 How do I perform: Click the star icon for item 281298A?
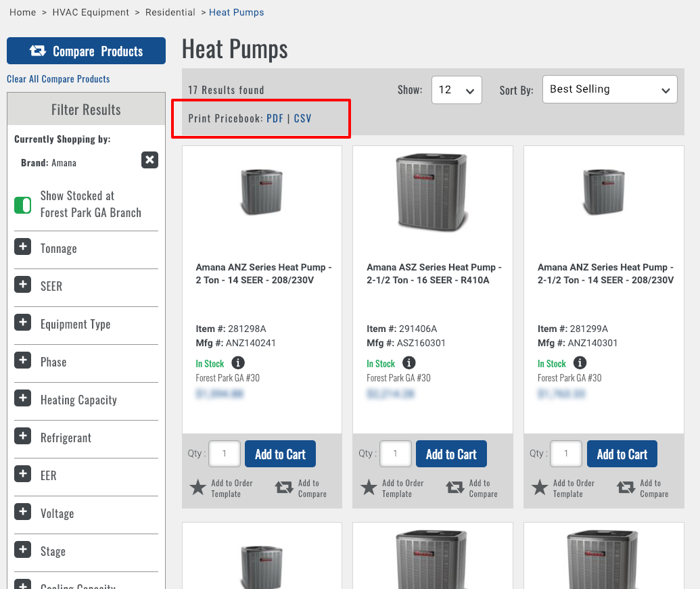pyautogui.click(x=197, y=488)
